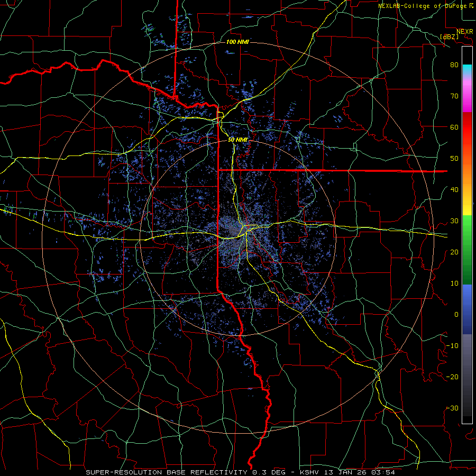476x476 pixels.
Task: Click the 50 NMI range ring label
Action: [x=237, y=140]
